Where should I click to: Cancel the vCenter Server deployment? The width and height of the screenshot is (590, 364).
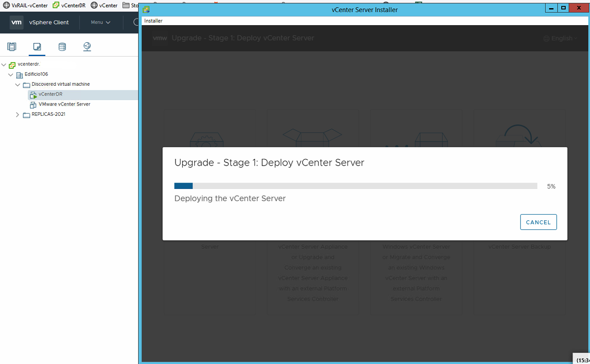pos(538,222)
